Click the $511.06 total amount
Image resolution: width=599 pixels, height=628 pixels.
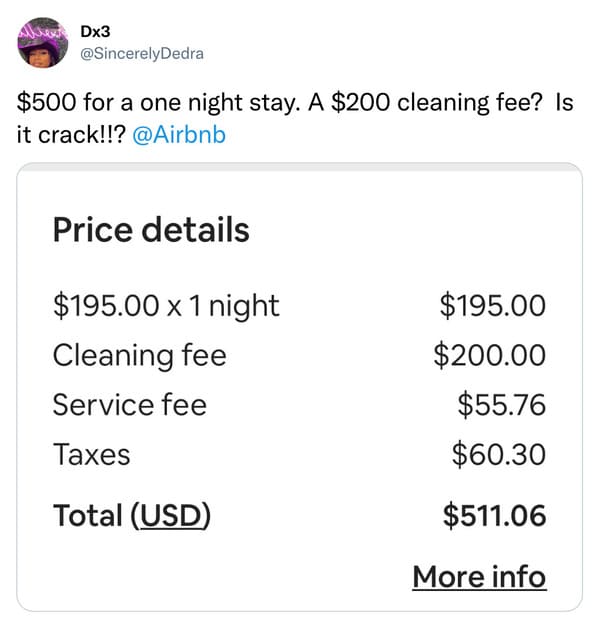(494, 515)
